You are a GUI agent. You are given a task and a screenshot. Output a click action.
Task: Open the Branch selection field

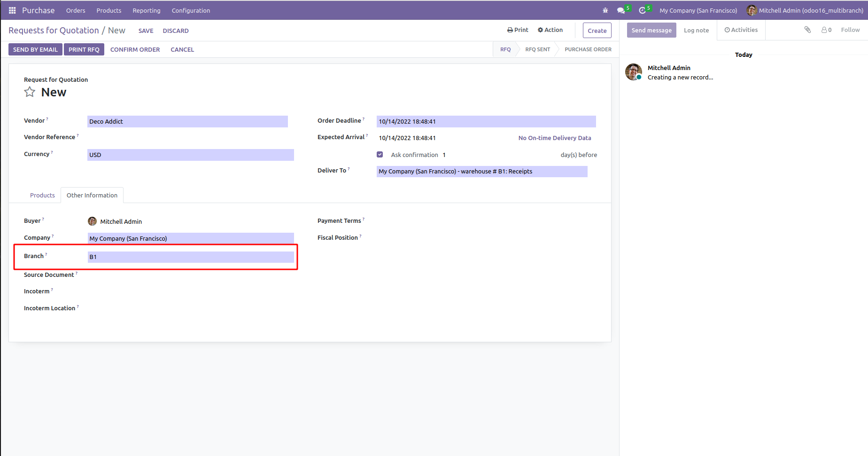(190, 257)
